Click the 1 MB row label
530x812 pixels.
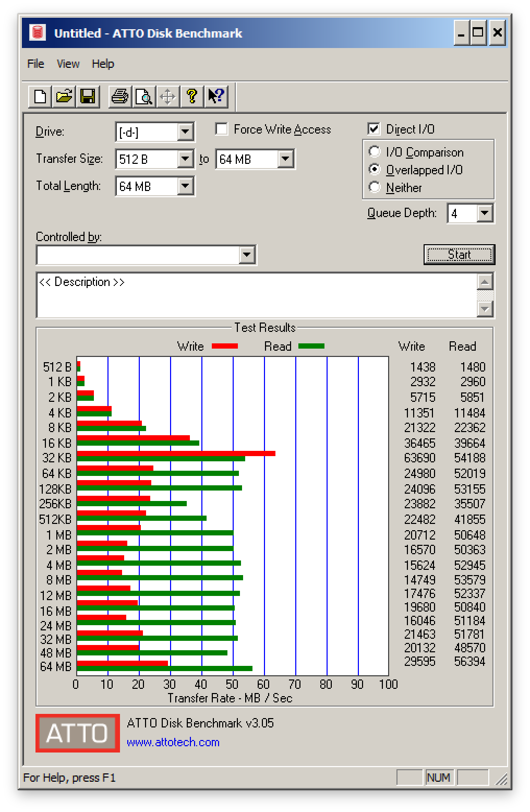(58, 535)
